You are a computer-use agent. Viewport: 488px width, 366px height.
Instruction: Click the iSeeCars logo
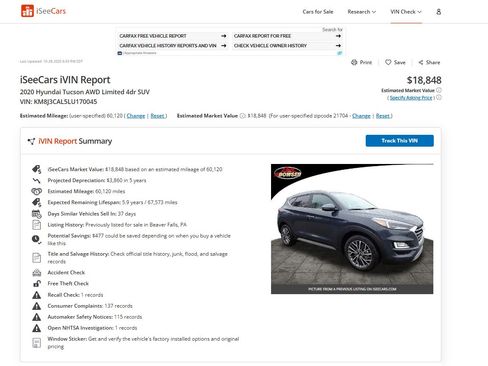(43, 11)
